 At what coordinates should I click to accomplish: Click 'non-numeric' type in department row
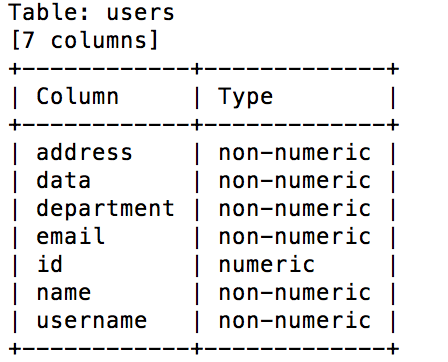[295, 209]
